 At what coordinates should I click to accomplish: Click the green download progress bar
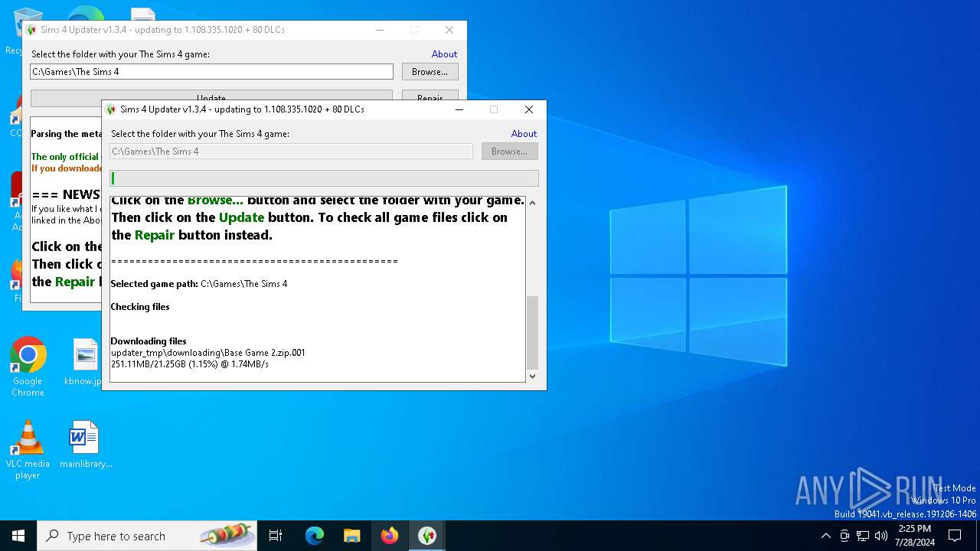tap(324, 178)
